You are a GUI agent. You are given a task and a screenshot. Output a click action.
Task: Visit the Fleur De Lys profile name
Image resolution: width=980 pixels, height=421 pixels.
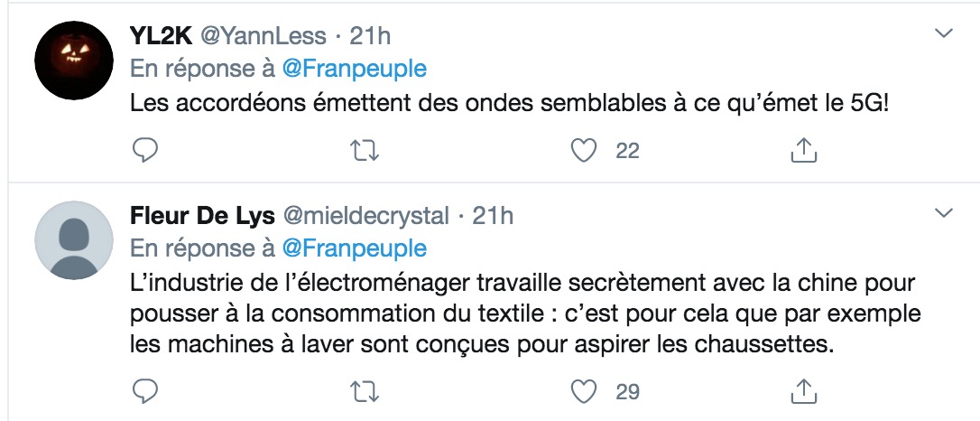click(202, 217)
